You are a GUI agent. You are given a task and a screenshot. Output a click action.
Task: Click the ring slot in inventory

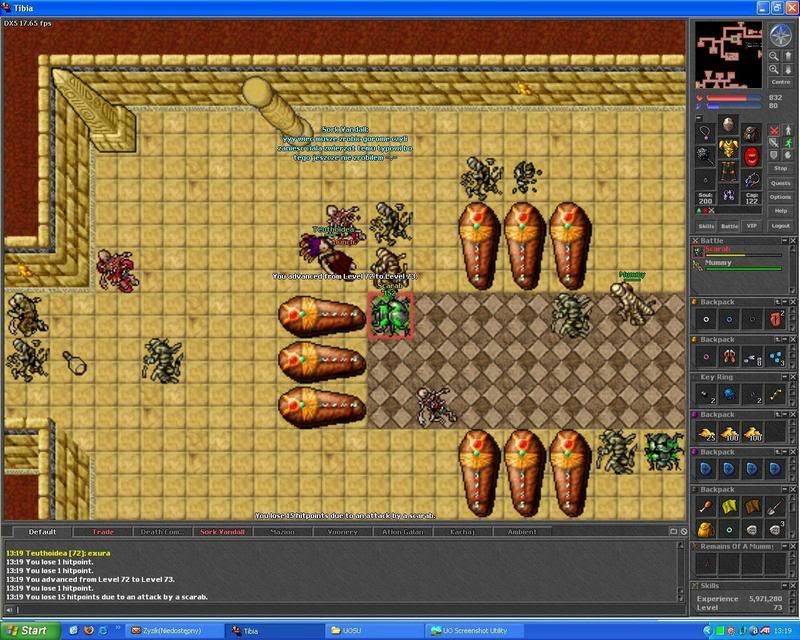(x=706, y=180)
